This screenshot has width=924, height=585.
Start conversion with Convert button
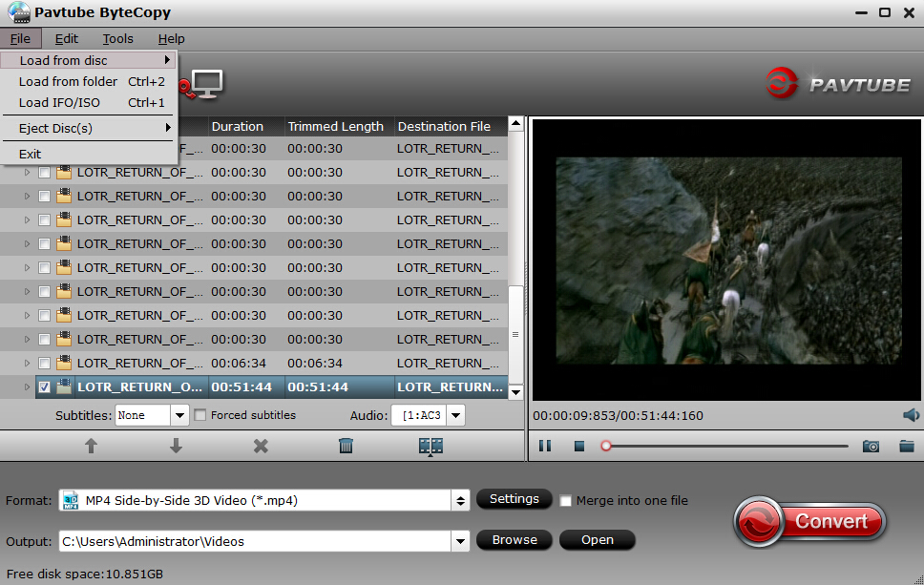click(x=810, y=521)
